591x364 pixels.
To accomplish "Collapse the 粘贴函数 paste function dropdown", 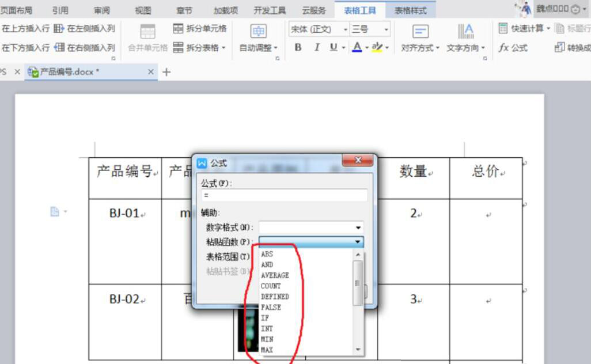I will (x=357, y=241).
